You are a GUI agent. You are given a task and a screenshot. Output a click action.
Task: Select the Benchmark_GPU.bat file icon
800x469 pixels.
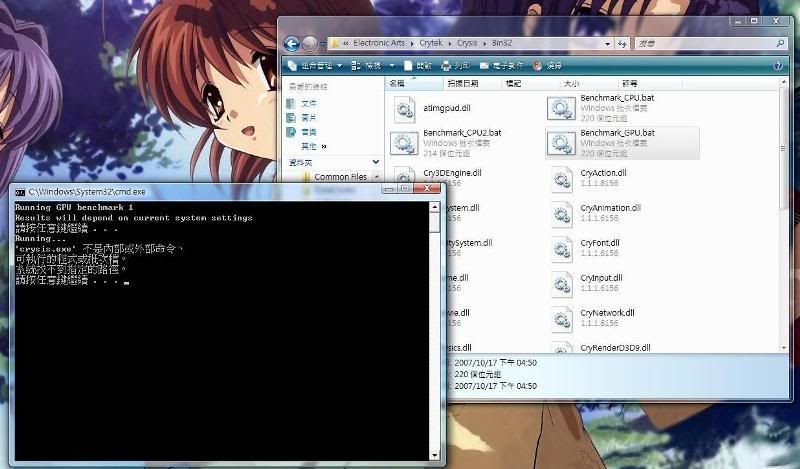[x=561, y=143]
